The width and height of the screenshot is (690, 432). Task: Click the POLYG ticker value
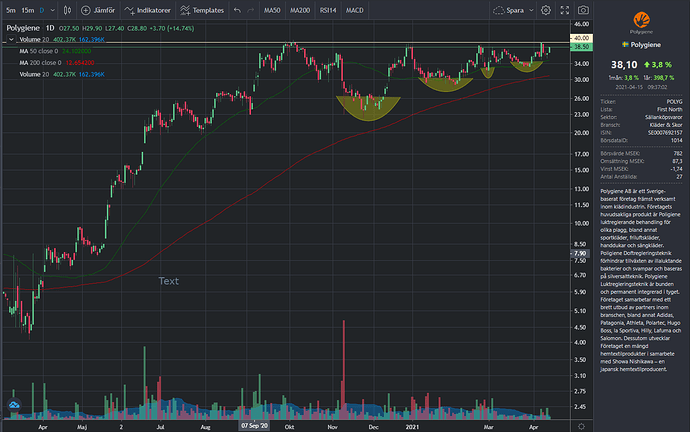tap(674, 102)
